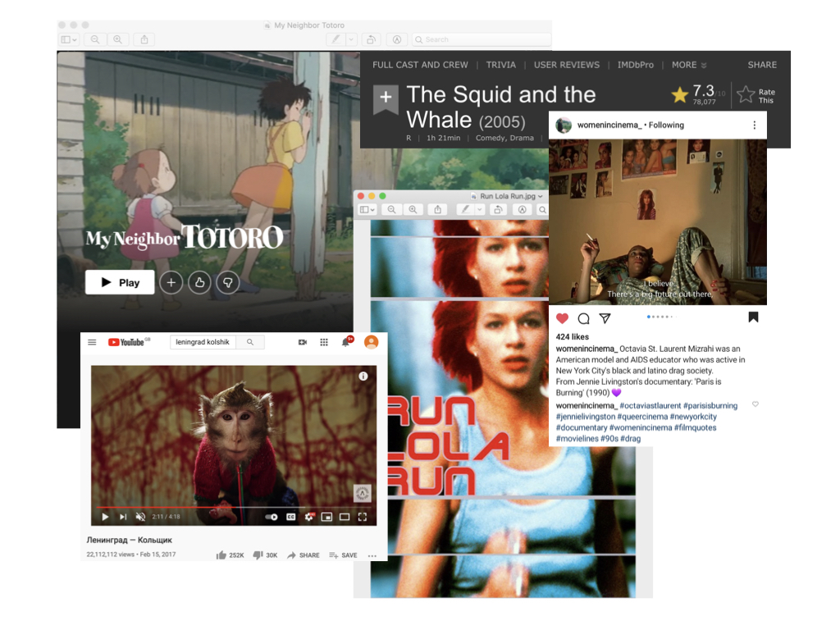Unlike the Instagram post with red heart
This screenshot has width=840, height=630.
point(562,319)
